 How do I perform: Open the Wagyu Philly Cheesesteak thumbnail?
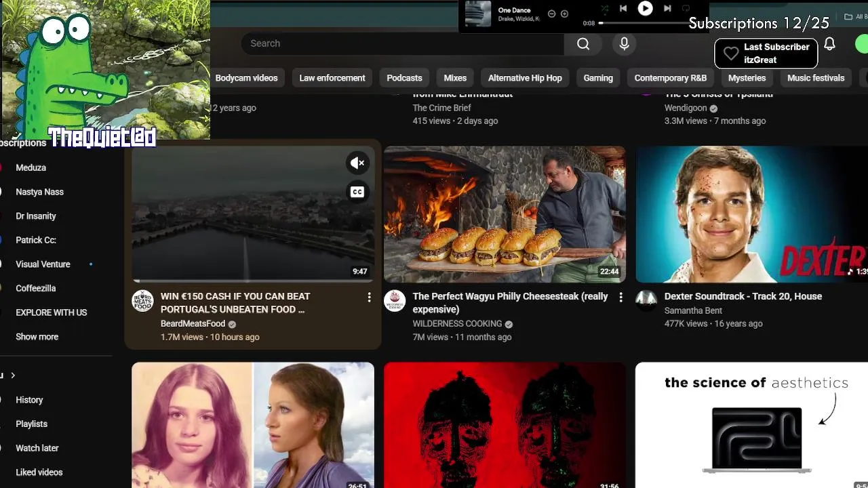(505, 214)
